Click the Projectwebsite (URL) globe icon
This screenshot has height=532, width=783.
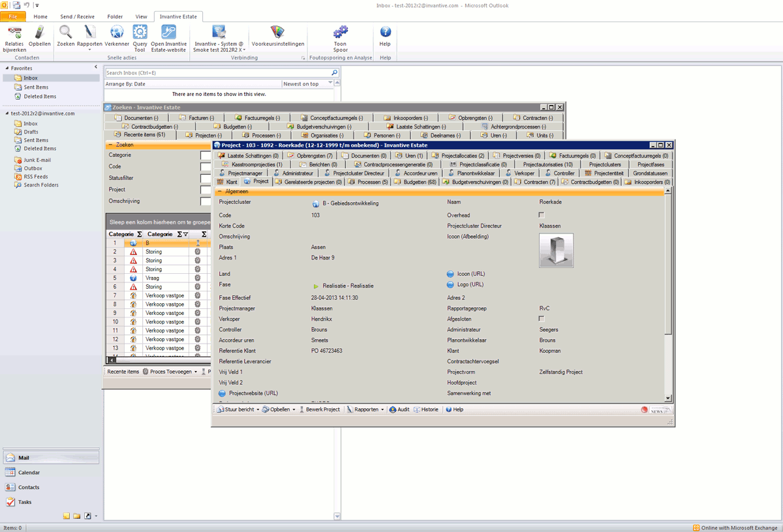(x=223, y=394)
